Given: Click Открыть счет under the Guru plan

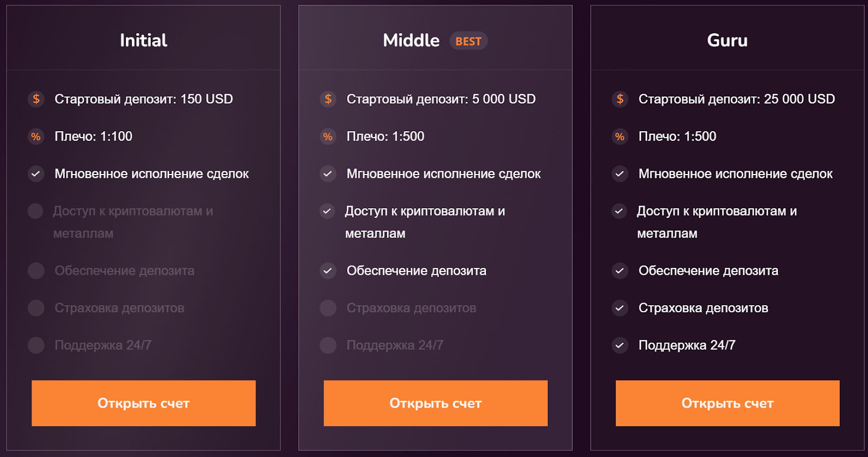Looking at the screenshot, I should pos(727,403).
